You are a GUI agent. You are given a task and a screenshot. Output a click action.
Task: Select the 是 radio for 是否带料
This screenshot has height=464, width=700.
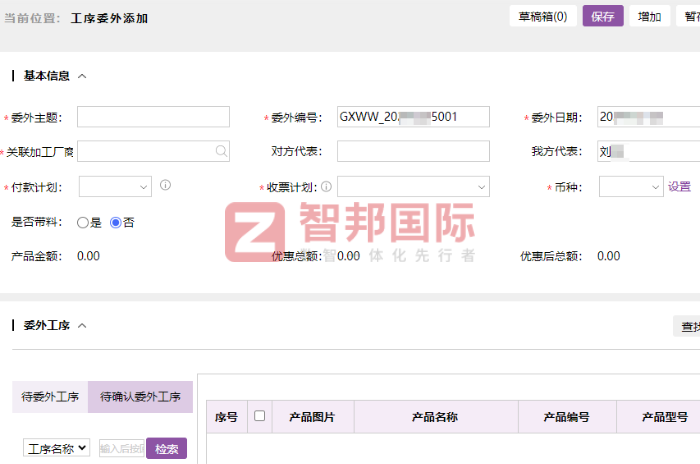coord(83,222)
